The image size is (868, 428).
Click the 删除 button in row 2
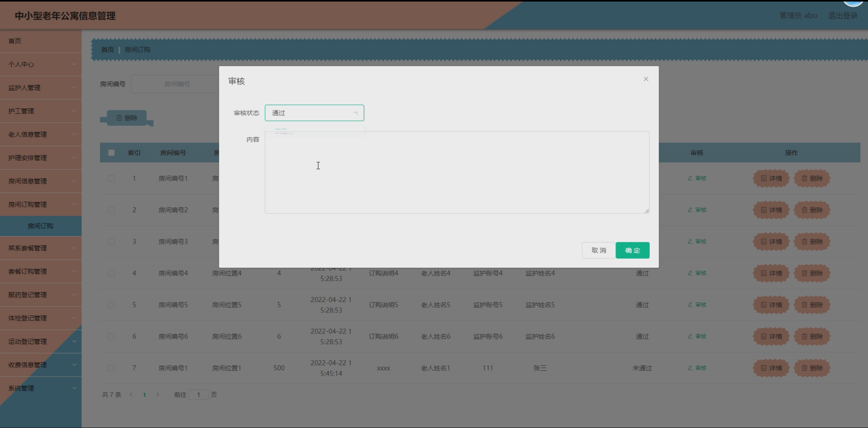point(812,210)
